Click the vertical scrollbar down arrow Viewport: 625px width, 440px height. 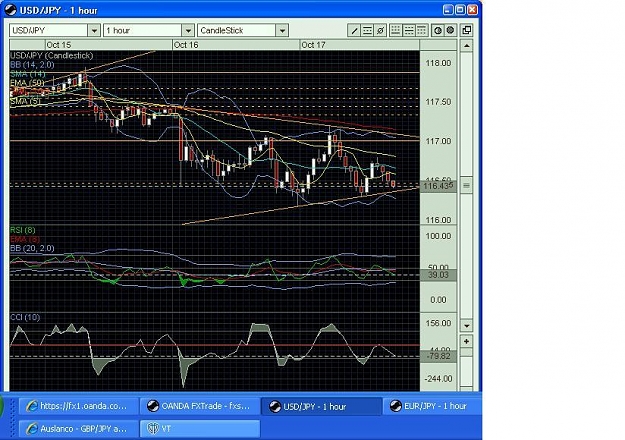click(466, 326)
